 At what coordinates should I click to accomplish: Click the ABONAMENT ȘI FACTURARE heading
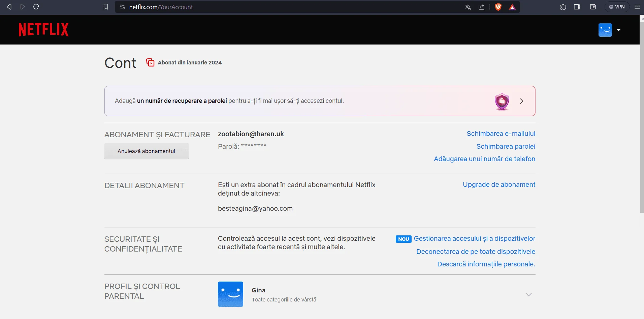point(157,135)
